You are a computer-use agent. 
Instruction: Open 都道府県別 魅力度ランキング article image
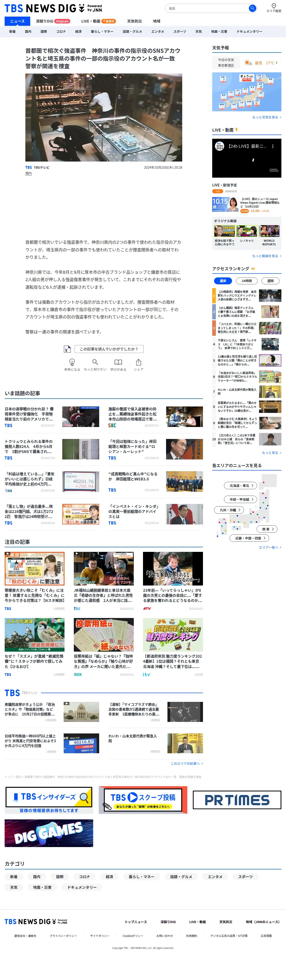(173, 635)
